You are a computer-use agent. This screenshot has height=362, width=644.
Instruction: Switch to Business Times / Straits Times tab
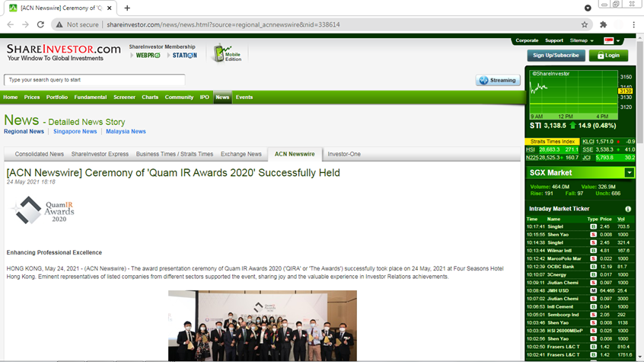(174, 154)
